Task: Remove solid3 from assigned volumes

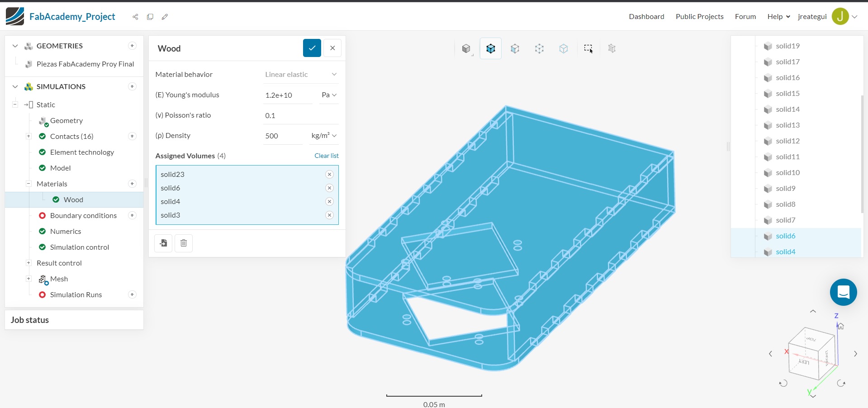Action: pyautogui.click(x=329, y=215)
